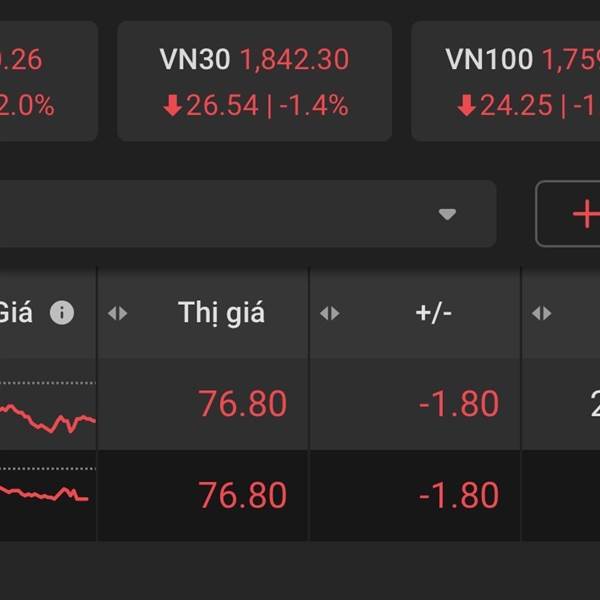Click the sort arrows left of +/-
The image size is (600, 600).
click(x=330, y=313)
